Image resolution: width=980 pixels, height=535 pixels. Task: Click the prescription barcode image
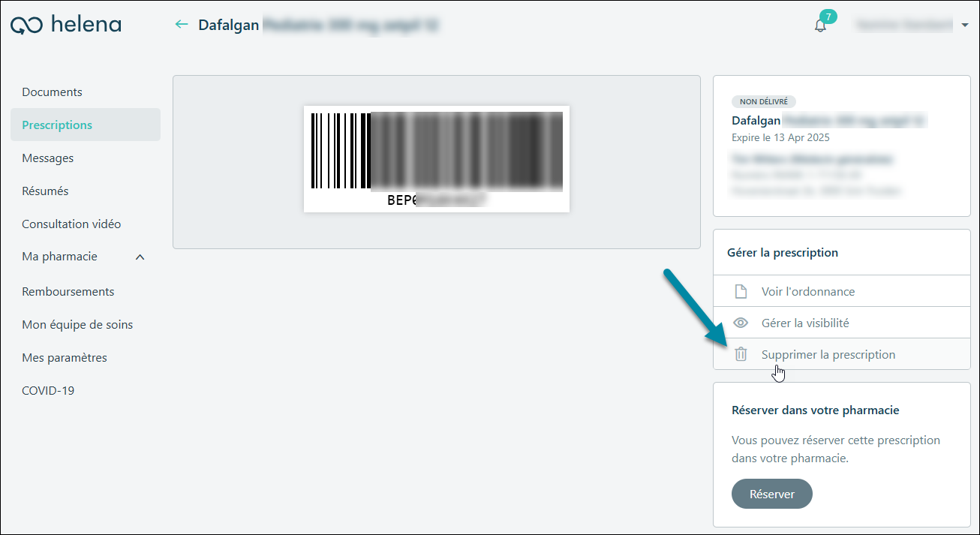[x=437, y=159]
